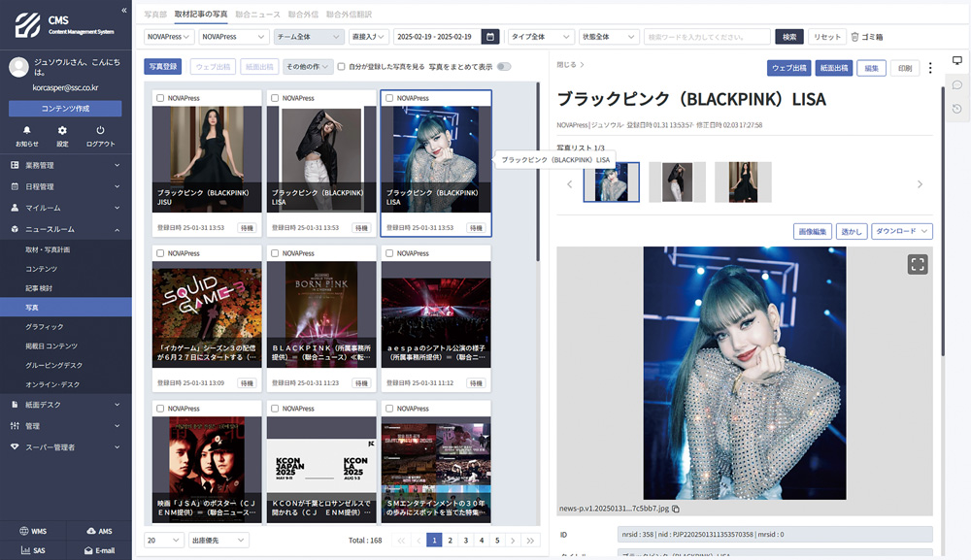Image resolution: width=971 pixels, height=560 pixels.
Task: Open notifications via the bell icon
Action: coord(26,131)
